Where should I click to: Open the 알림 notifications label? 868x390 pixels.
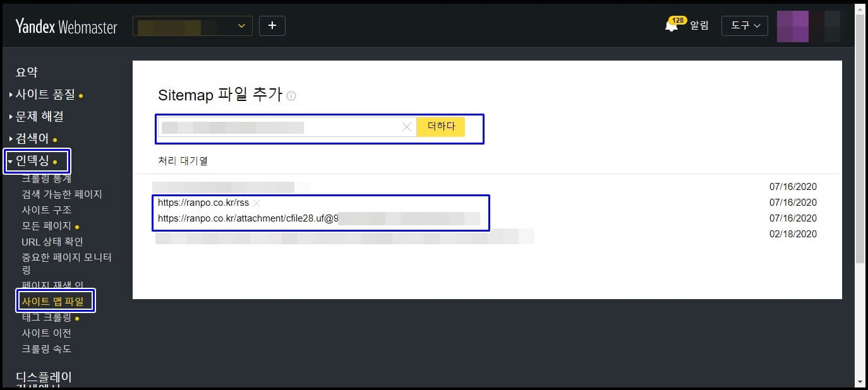click(x=699, y=26)
